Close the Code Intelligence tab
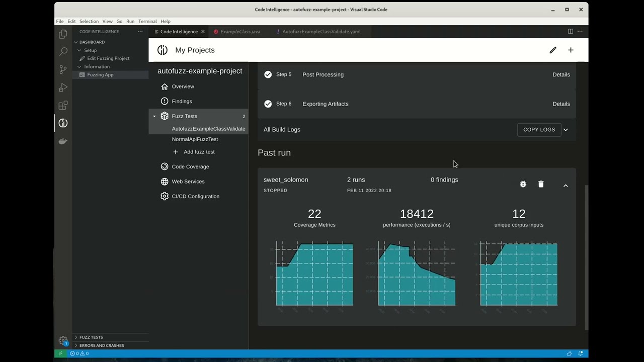Screen dimensions: 644x362 pos(203,31)
